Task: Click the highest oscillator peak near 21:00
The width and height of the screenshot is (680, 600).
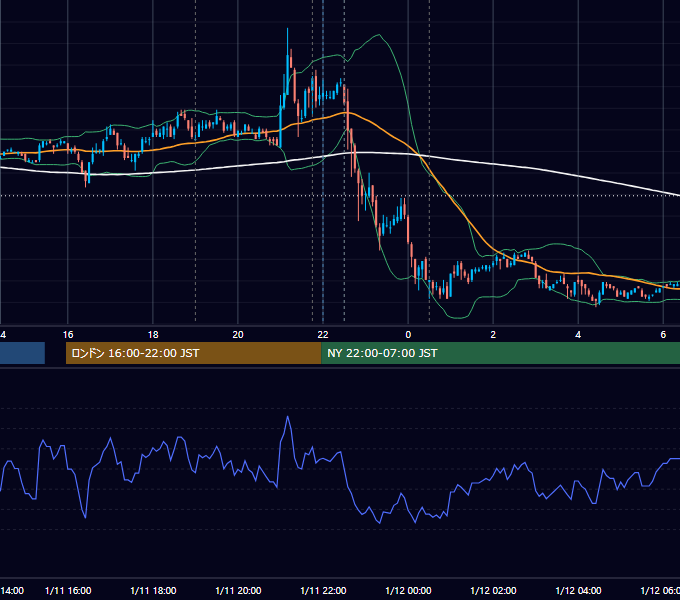Action: pyautogui.click(x=288, y=417)
